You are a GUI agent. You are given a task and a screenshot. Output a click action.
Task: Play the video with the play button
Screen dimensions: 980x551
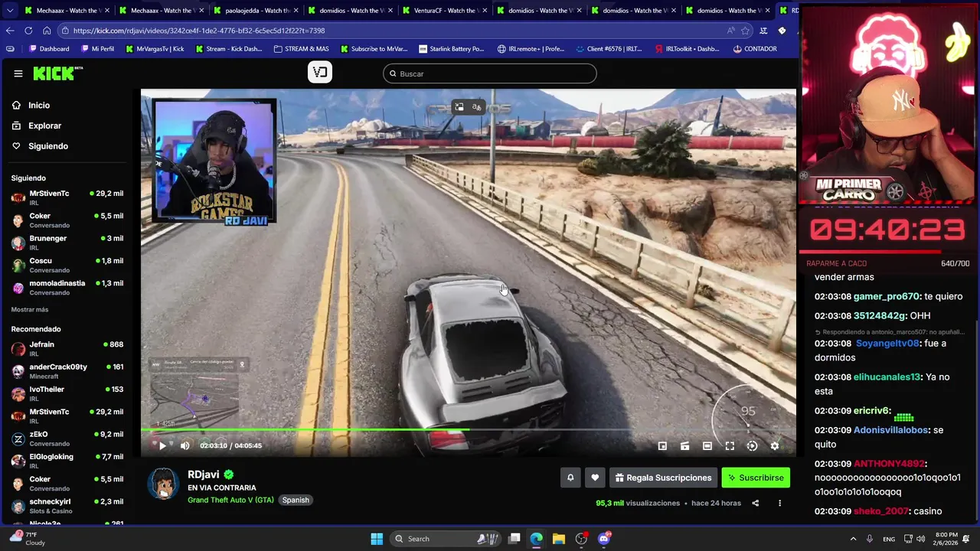click(x=162, y=445)
